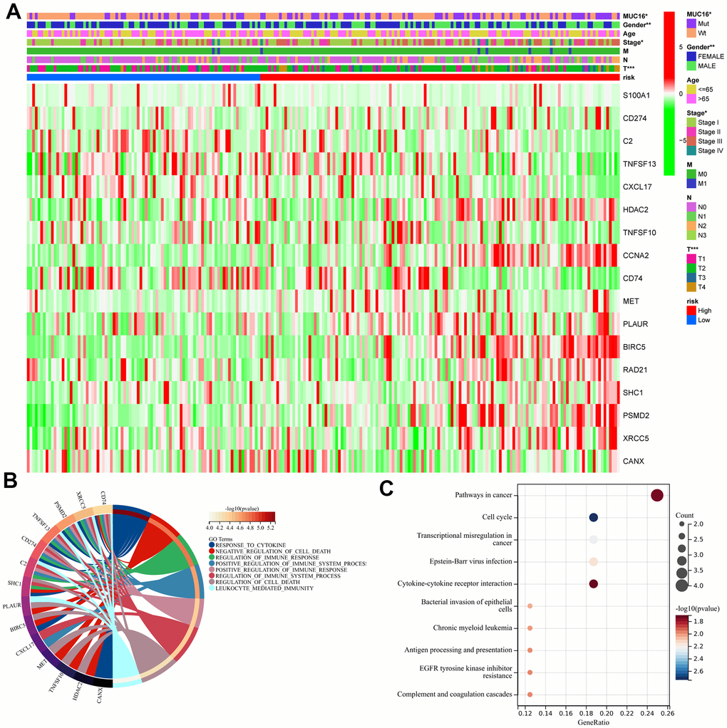Click the purple Mut swatch in MUC16 legend
Image resolution: width=727 pixels, height=728 pixels.
(x=691, y=24)
